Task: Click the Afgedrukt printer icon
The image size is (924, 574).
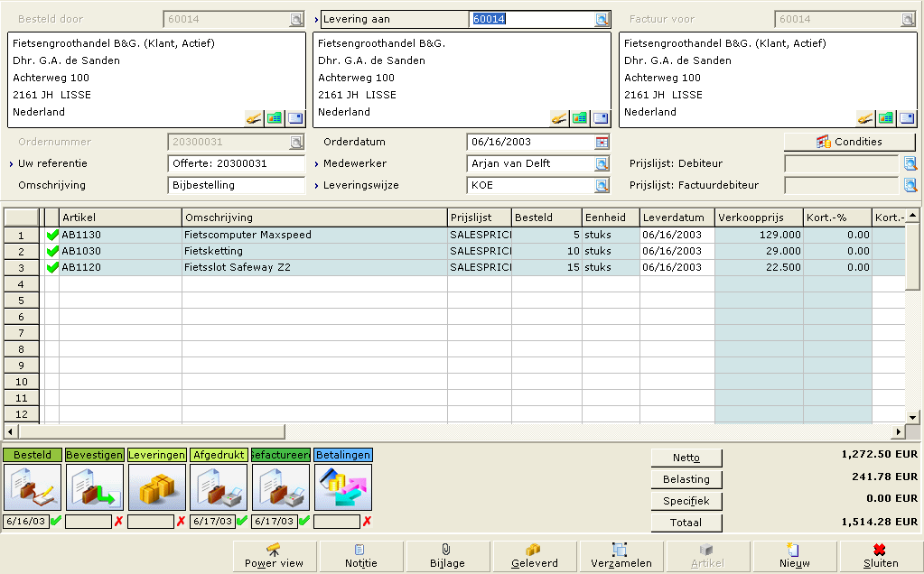Action: pos(219,487)
